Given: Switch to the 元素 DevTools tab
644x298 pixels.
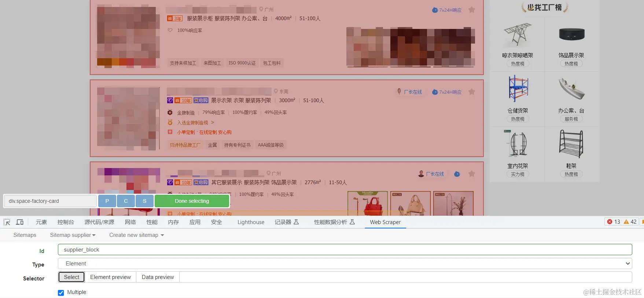Looking at the screenshot, I should [41, 222].
